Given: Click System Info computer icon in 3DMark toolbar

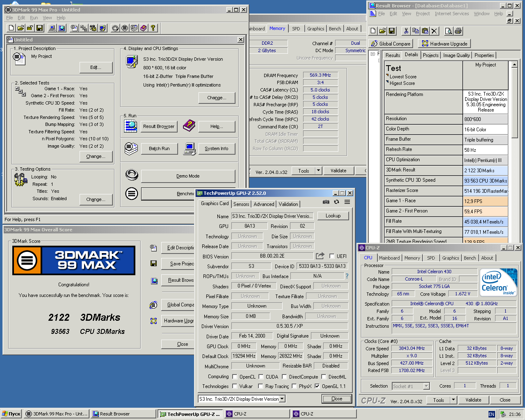Looking at the screenshot, I should coord(52,28).
